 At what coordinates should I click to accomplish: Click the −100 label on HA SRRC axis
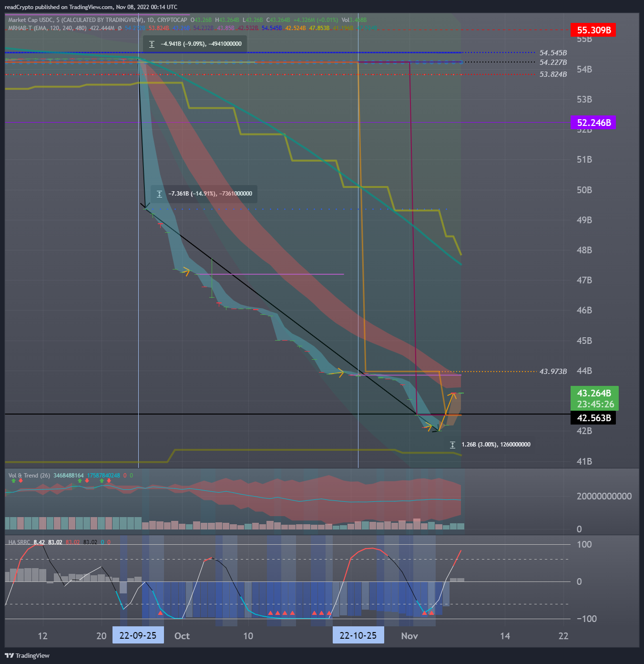[x=587, y=619]
